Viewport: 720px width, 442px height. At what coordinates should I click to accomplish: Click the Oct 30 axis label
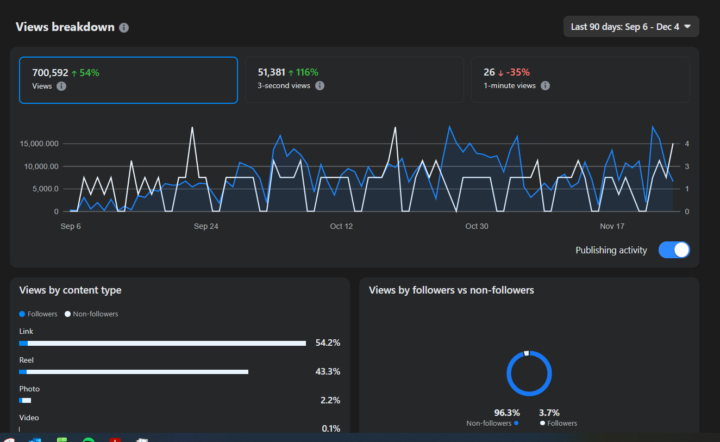[477, 226]
